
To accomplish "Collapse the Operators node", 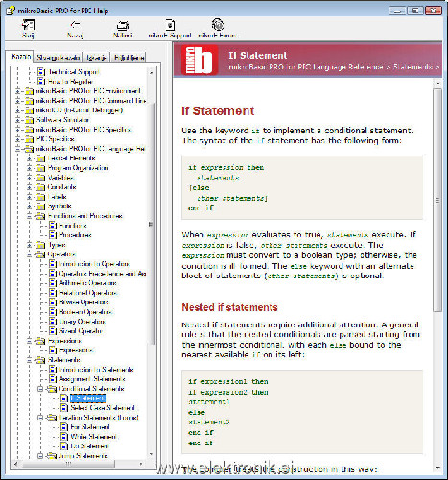I will pyautogui.click(x=30, y=254).
